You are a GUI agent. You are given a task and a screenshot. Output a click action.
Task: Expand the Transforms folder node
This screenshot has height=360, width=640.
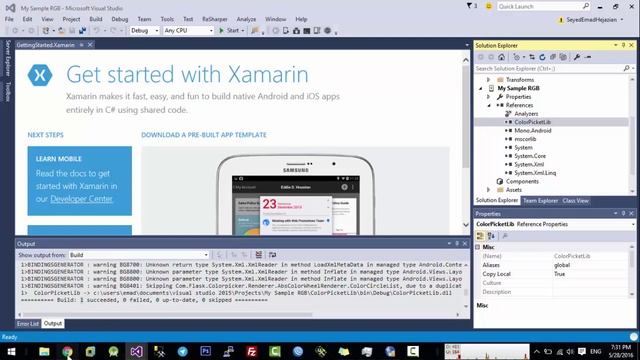pos(489,80)
